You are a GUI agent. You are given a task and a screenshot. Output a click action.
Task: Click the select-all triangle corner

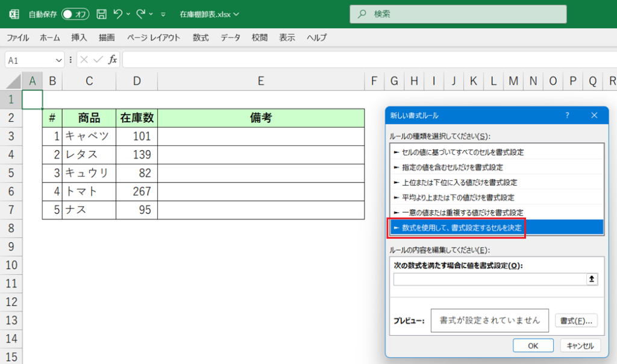tap(13, 81)
